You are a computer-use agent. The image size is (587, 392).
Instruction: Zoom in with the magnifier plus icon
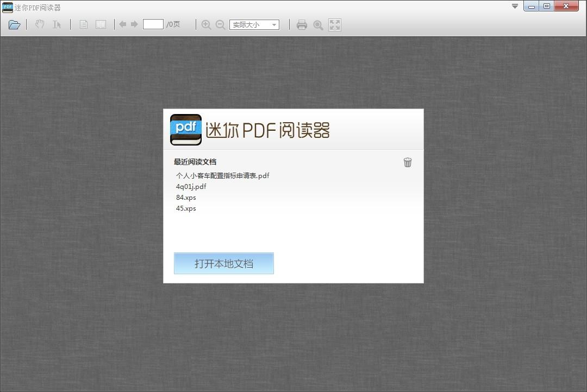206,24
